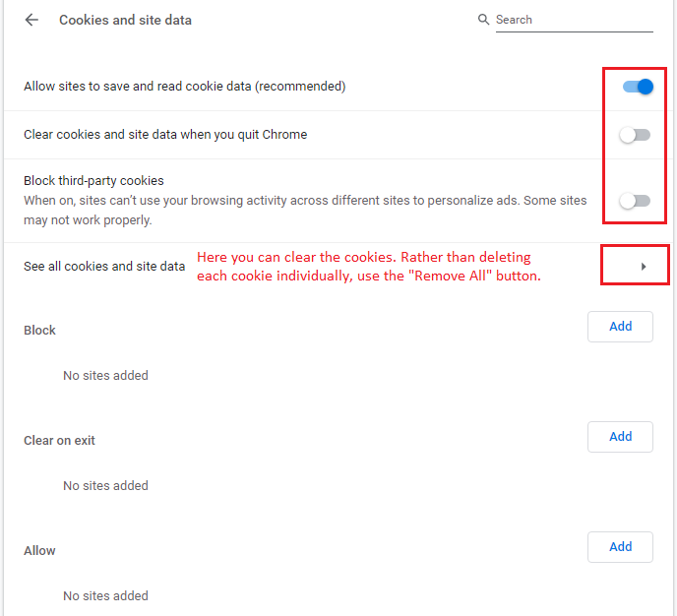Select the Allow section heading

pos(39,551)
